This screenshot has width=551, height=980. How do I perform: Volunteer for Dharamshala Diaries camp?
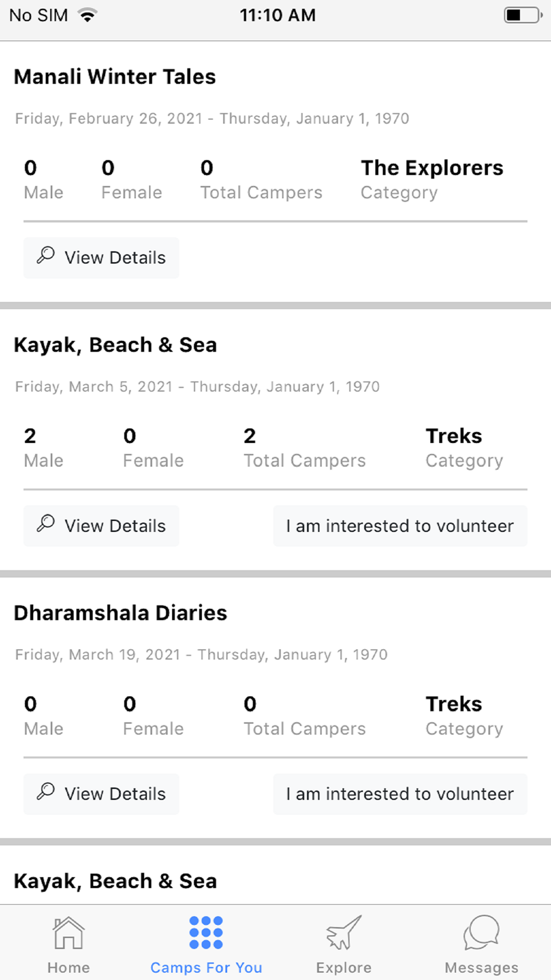coord(400,794)
